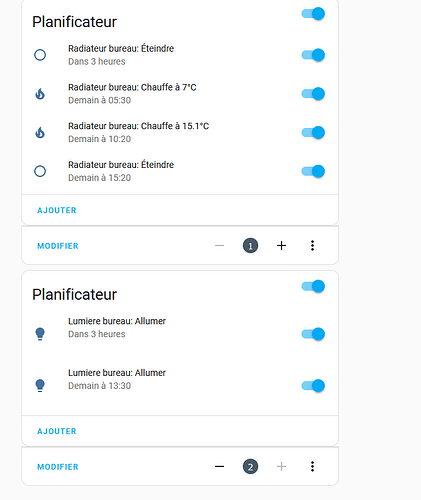This screenshot has width=421, height=500.
Task: Open three-dot menu for the radiator card
Action: pyautogui.click(x=312, y=246)
